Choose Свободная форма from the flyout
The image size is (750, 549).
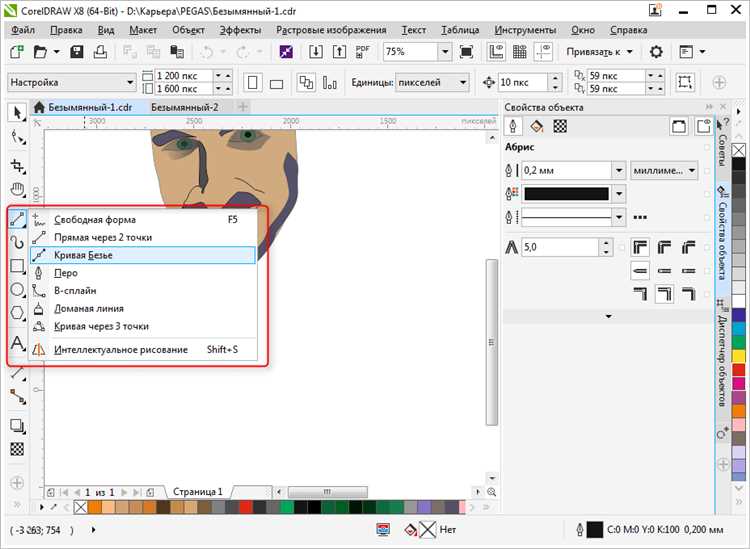(x=143, y=220)
